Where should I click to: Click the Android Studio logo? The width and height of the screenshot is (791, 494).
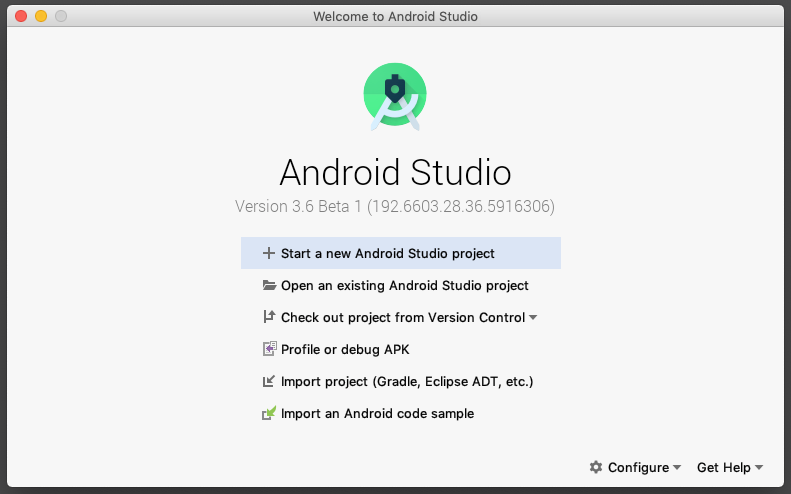tap(395, 96)
